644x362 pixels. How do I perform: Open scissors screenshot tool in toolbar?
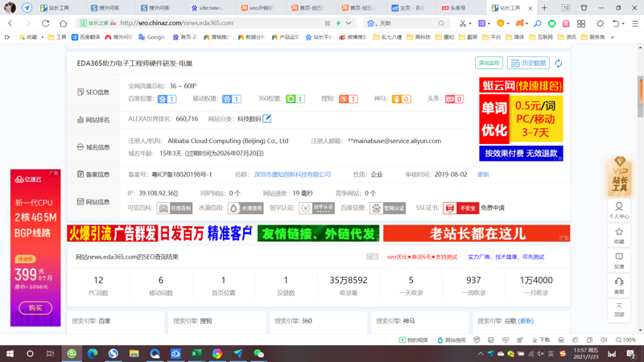pyautogui.click(x=463, y=23)
